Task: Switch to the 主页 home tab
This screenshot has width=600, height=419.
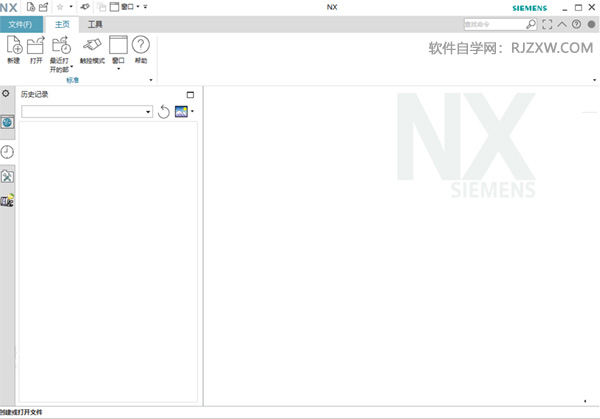Action: pyautogui.click(x=62, y=24)
